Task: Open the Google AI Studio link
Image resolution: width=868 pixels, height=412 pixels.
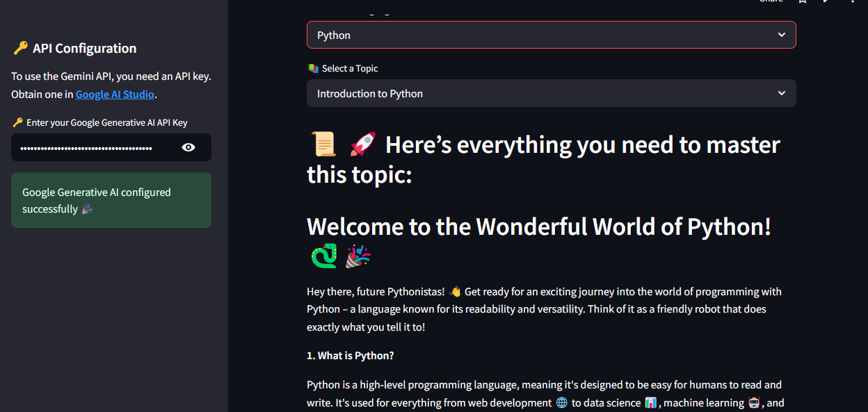Action: [x=115, y=94]
